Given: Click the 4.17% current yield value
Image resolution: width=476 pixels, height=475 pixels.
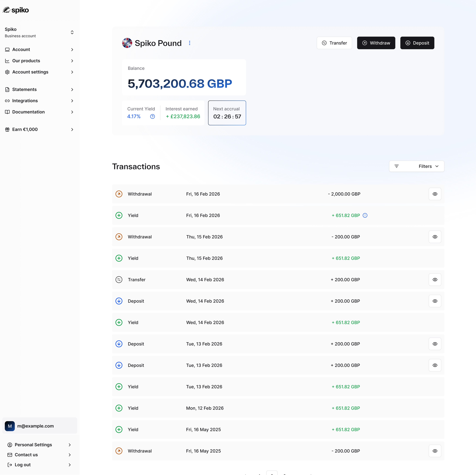Looking at the screenshot, I should click(134, 117).
